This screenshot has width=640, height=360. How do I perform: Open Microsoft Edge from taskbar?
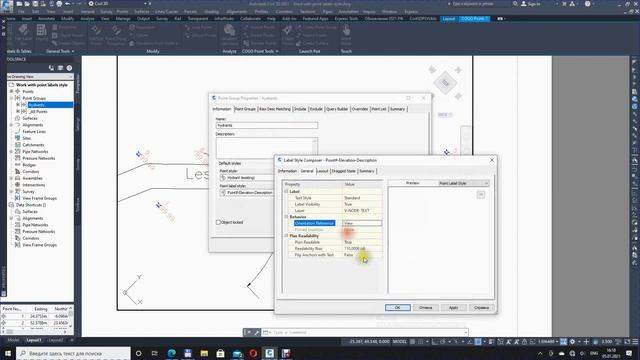pos(171,353)
